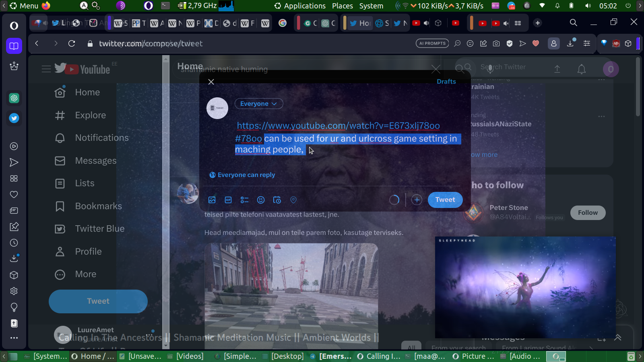Open Opera sidebar Player icon

tap(14, 146)
